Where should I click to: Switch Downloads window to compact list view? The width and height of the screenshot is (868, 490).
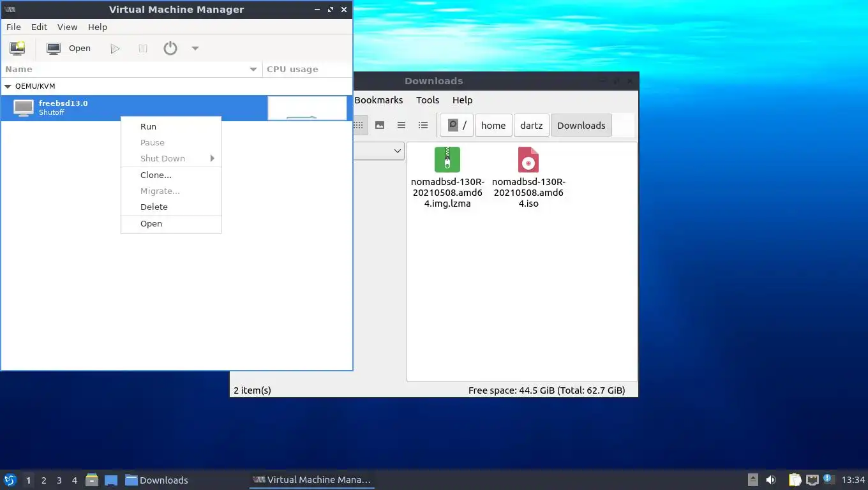click(401, 125)
